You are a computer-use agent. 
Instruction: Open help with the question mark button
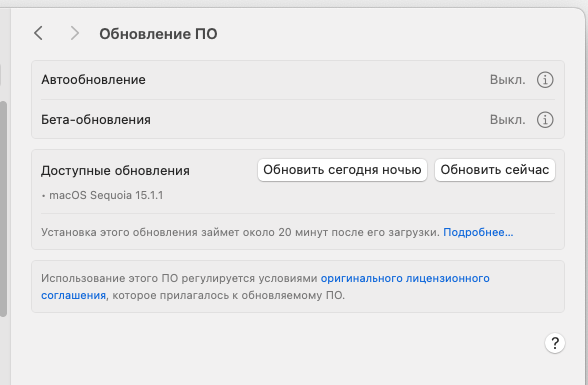555,343
